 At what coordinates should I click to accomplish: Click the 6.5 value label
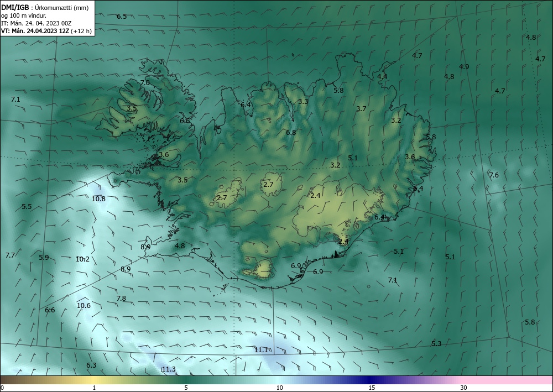(x=122, y=17)
